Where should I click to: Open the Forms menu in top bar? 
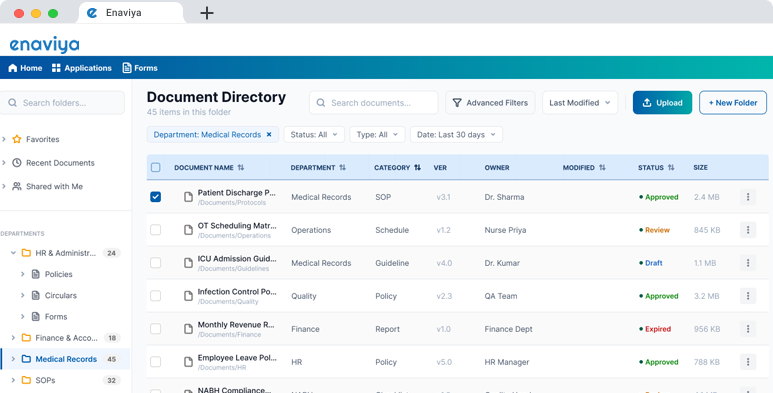140,68
